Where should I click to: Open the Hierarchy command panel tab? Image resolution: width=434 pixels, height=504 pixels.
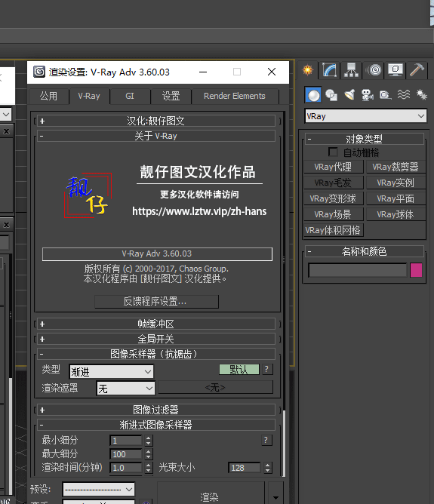[x=351, y=69]
